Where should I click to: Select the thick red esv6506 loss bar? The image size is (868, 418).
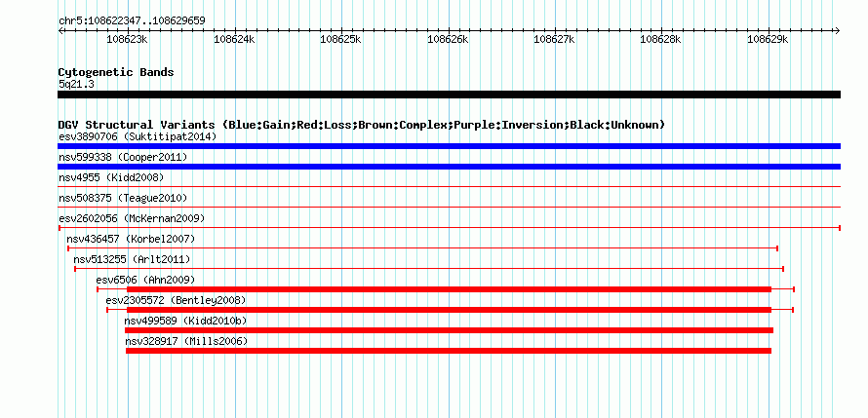click(449, 289)
